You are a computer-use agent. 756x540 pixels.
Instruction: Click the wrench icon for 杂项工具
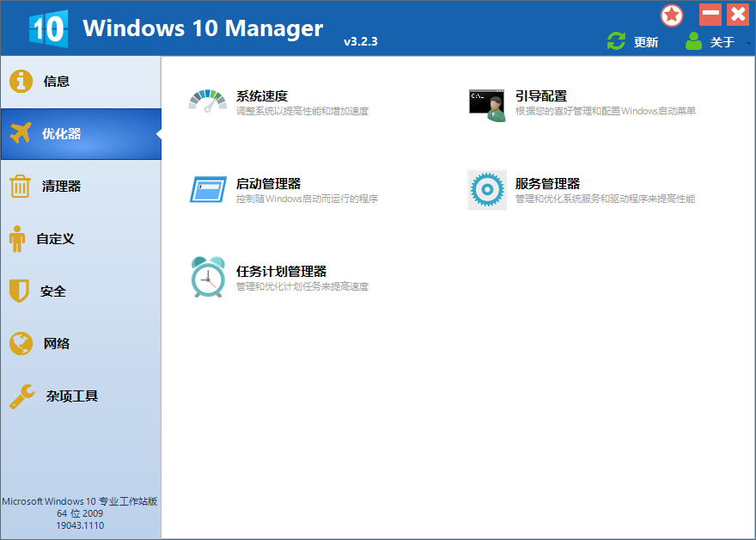tap(22, 396)
